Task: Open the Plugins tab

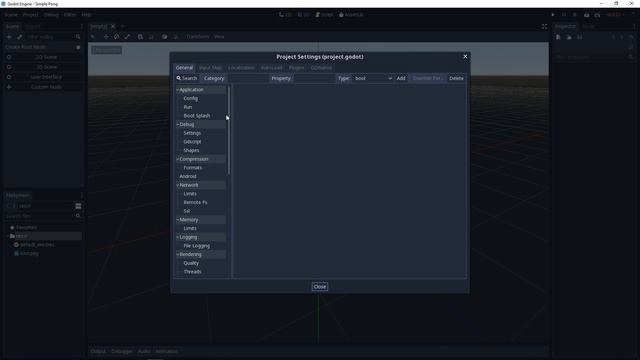Action: point(297,68)
